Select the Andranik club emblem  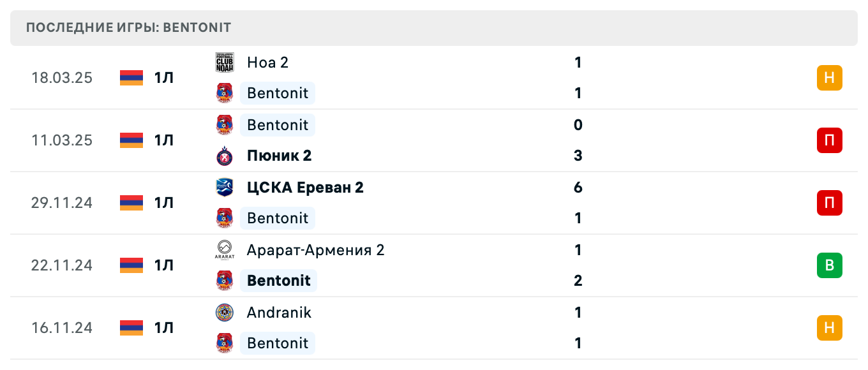(225, 313)
